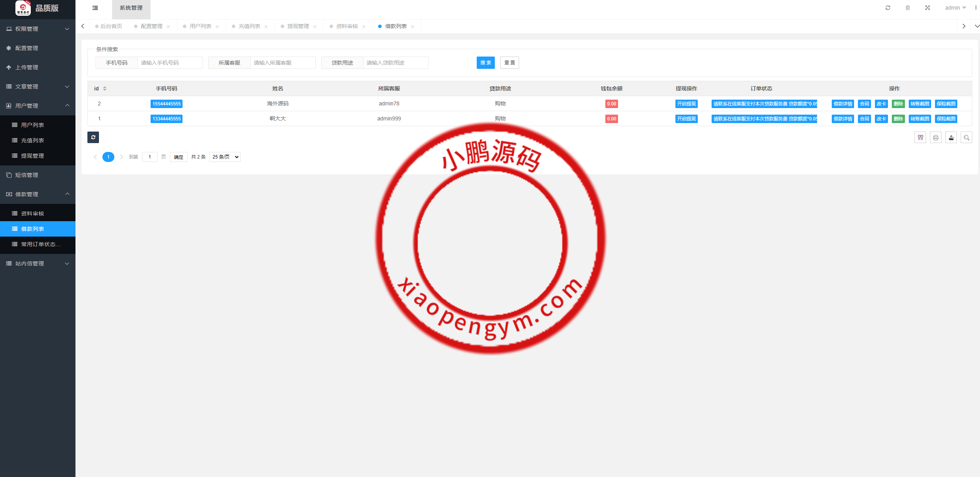Image resolution: width=980 pixels, height=477 pixels.
Task: Click the export icon near table bottom right
Action: 951,137
